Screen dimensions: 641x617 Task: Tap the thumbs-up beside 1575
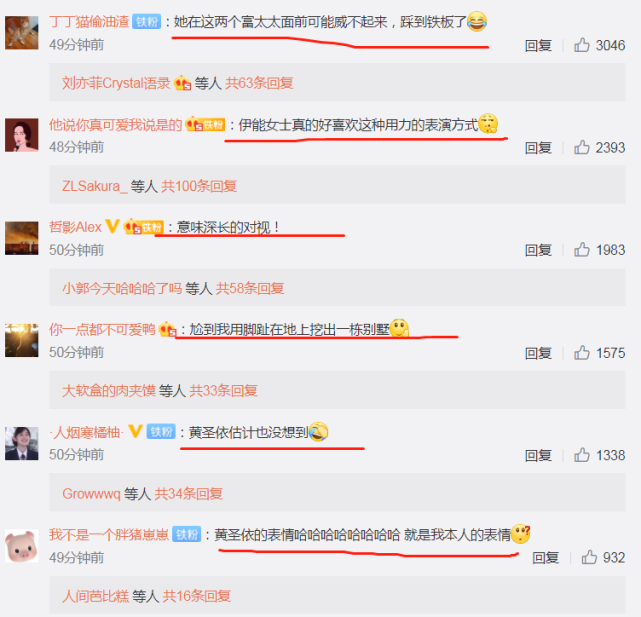point(582,353)
